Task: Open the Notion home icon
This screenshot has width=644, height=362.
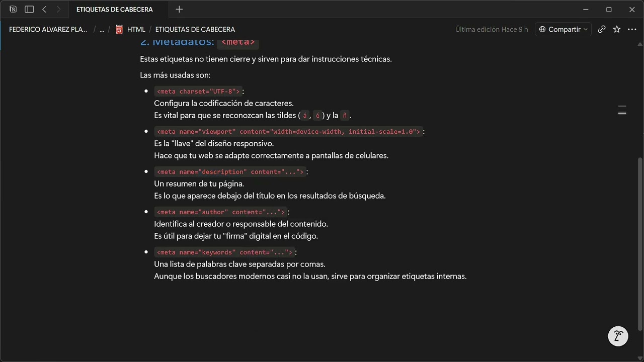Action: [x=13, y=9]
